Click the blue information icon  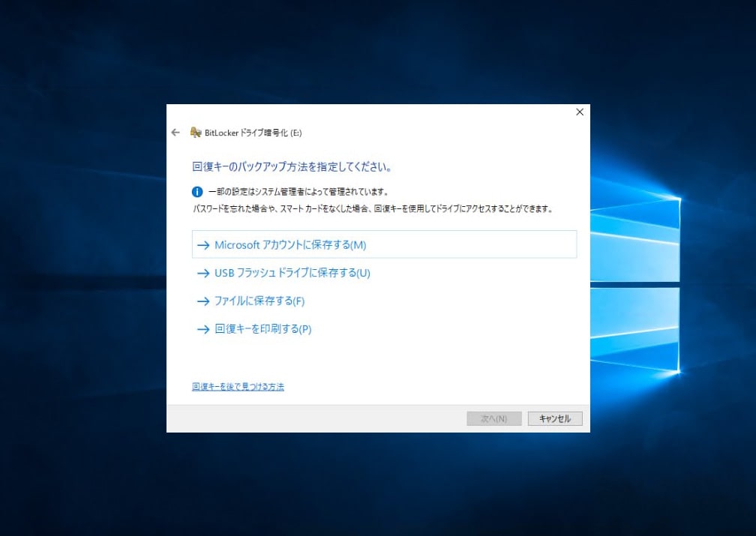[x=198, y=192]
